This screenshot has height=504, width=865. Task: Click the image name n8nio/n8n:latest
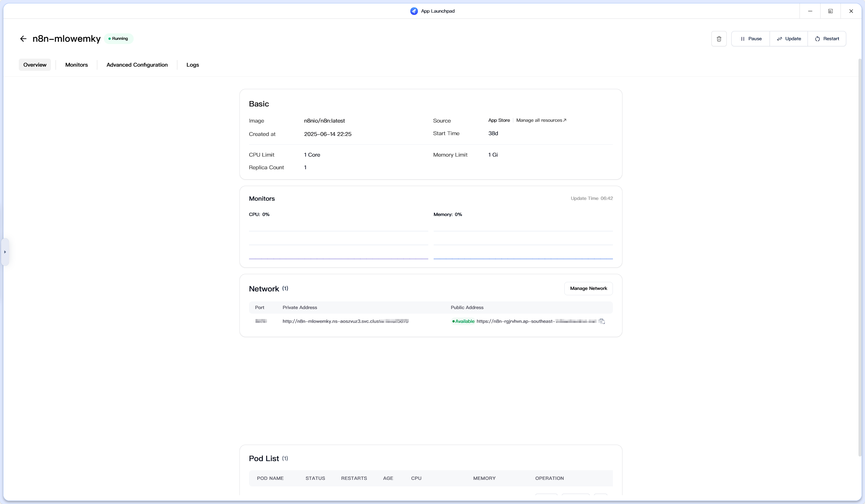coord(324,121)
